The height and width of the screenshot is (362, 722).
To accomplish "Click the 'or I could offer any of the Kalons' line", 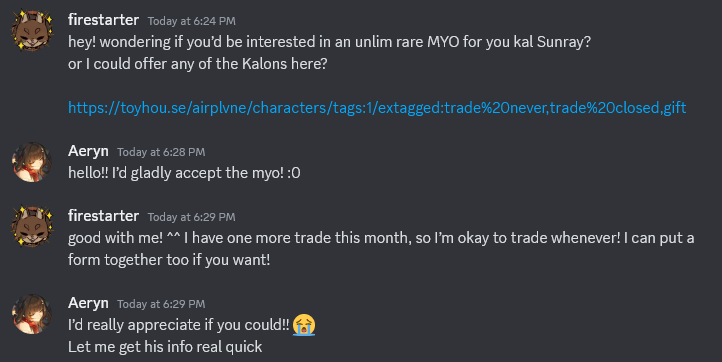I will click(x=198, y=64).
